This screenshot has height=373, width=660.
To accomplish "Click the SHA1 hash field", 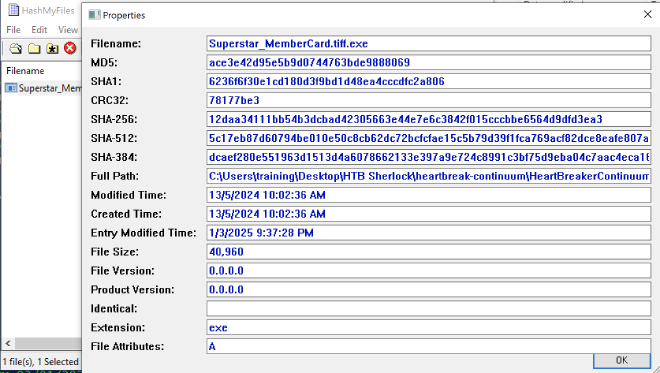I will click(428, 81).
